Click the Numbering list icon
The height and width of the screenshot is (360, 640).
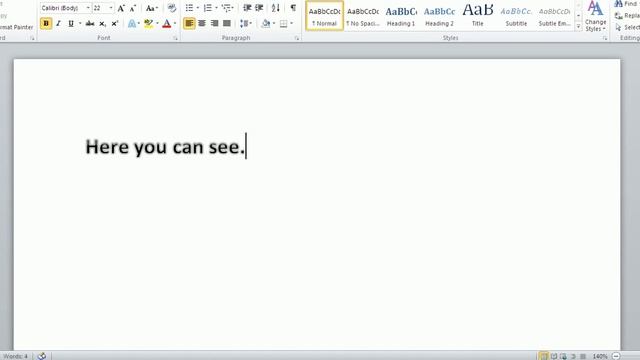tap(208, 8)
